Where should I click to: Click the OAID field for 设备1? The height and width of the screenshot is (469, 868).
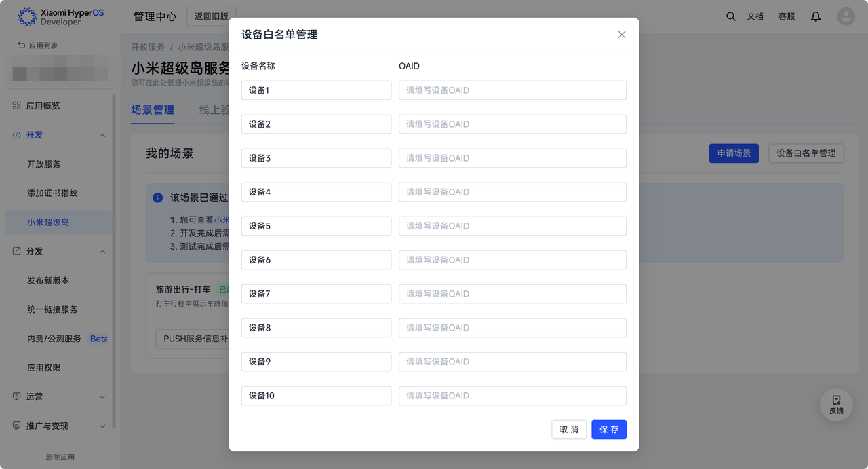click(x=512, y=90)
